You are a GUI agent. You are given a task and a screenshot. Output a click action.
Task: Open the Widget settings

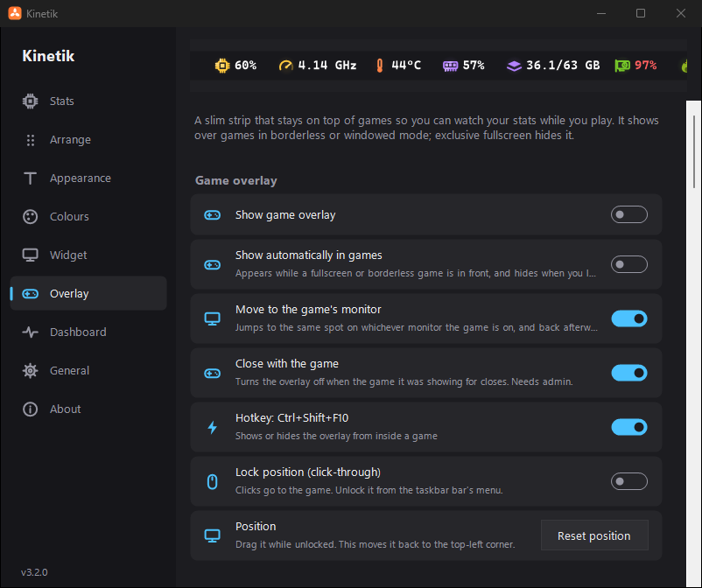point(88,255)
